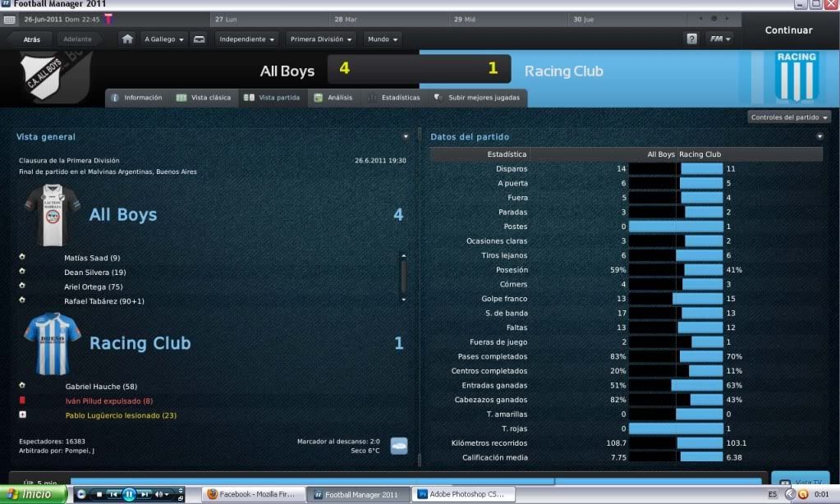Click the Racing Club crest

796,76
